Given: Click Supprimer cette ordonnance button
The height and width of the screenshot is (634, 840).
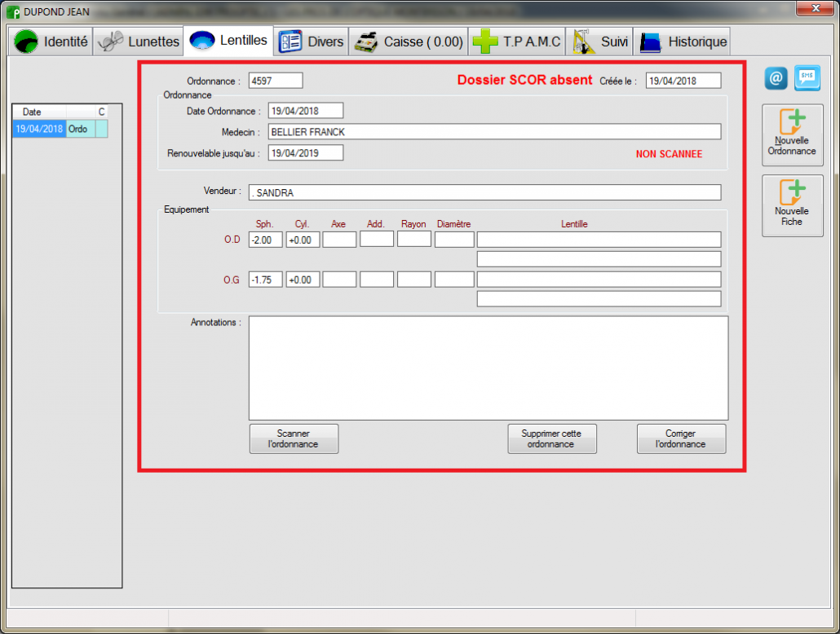Looking at the screenshot, I should pos(552,438).
